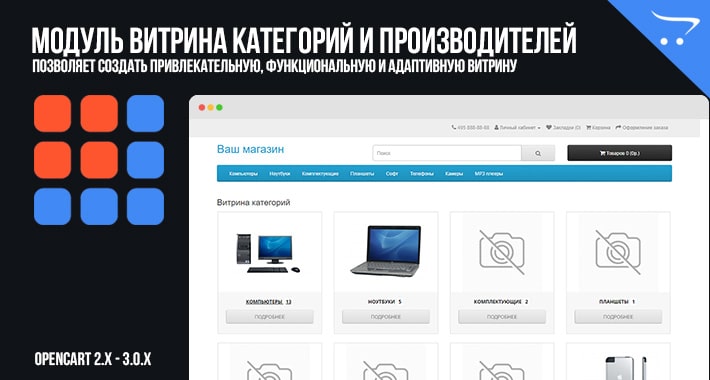Open wishlist via the heart Закладки link
The width and height of the screenshot is (710, 380).
pos(563,128)
